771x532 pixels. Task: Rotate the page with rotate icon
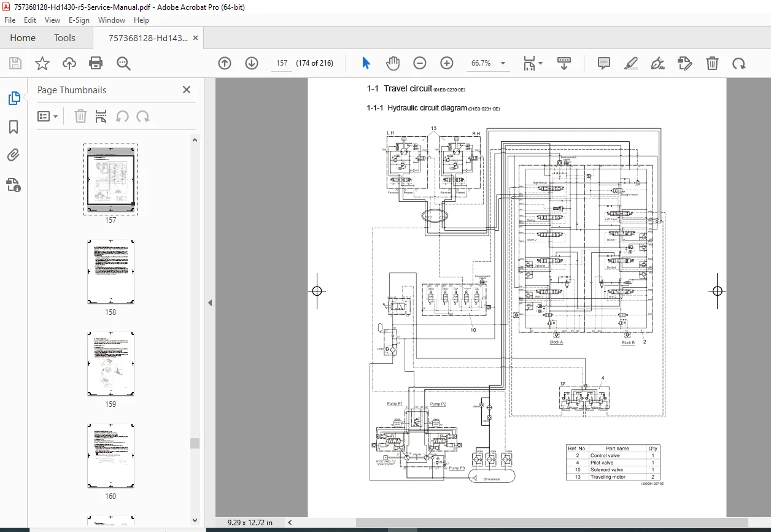739,63
